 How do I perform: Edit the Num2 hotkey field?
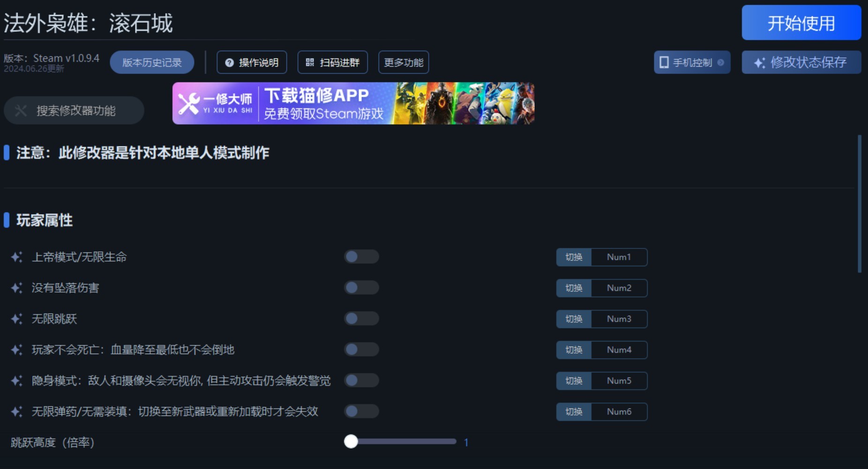tap(619, 288)
